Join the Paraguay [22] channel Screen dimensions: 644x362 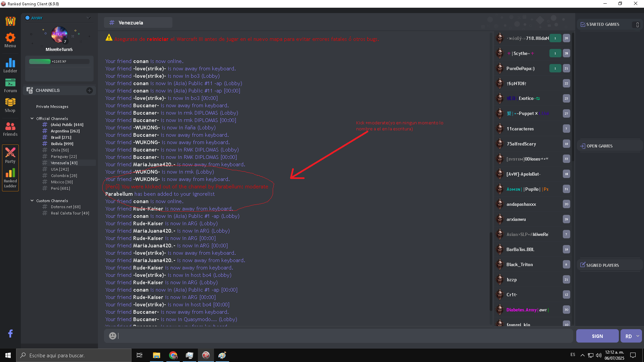pyautogui.click(x=64, y=157)
